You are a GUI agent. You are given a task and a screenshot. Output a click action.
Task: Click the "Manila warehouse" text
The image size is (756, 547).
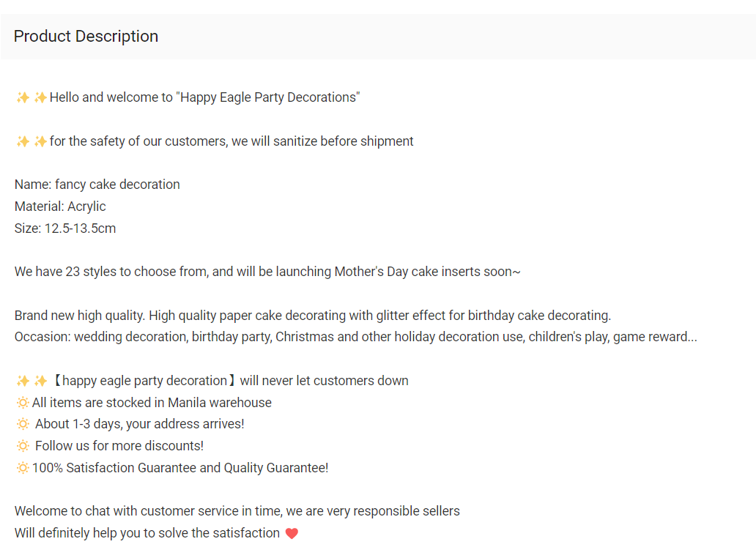[220, 403]
